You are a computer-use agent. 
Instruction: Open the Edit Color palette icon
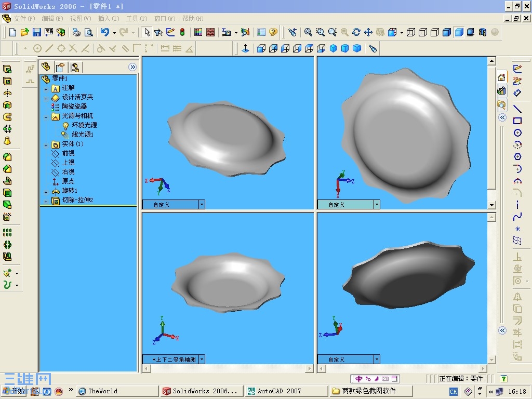[x=198, y=32]
